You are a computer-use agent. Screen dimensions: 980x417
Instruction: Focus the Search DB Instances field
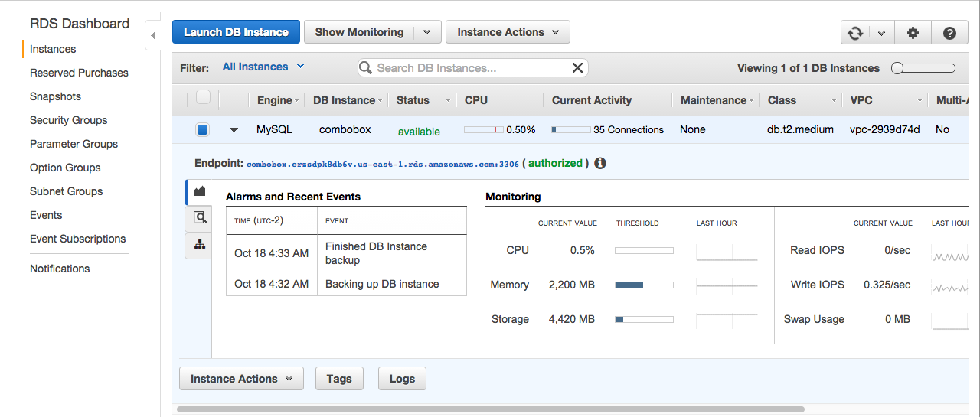[472, 68]
